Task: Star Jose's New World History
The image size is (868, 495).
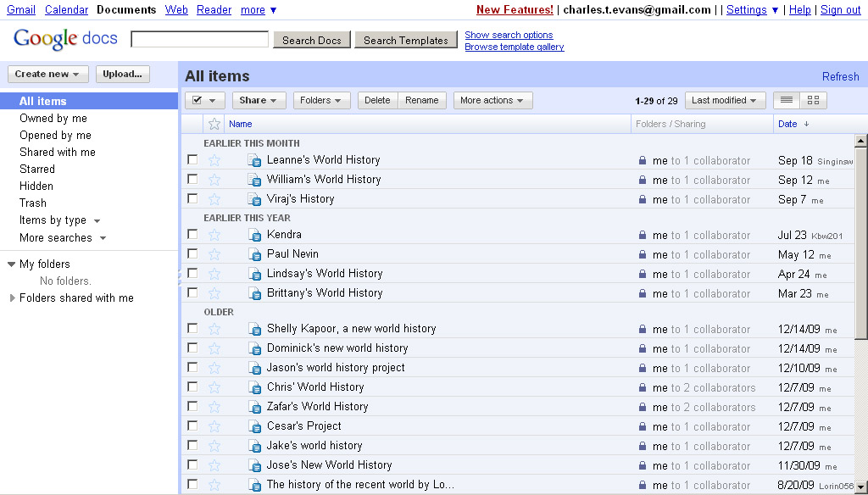Action: [x=214, y=465]
